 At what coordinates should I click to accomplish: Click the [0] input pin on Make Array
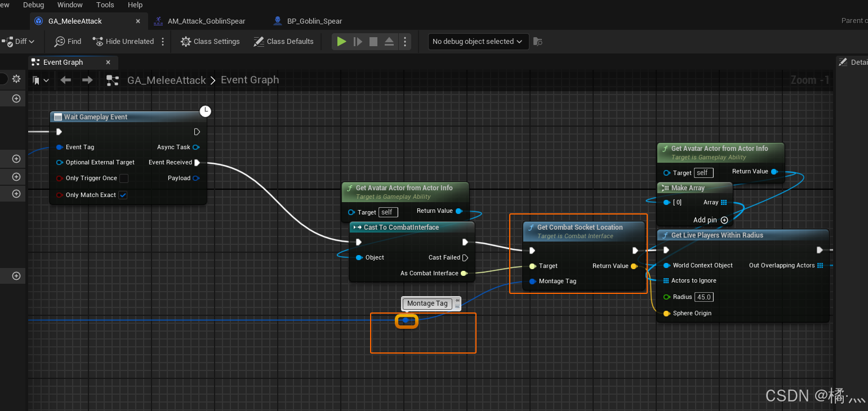pyautogui.click(x=667, y=203)
